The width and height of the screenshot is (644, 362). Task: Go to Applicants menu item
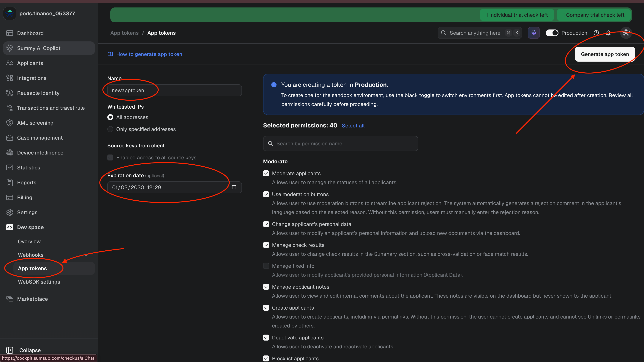pyautogui.click(x=49, y=63)
